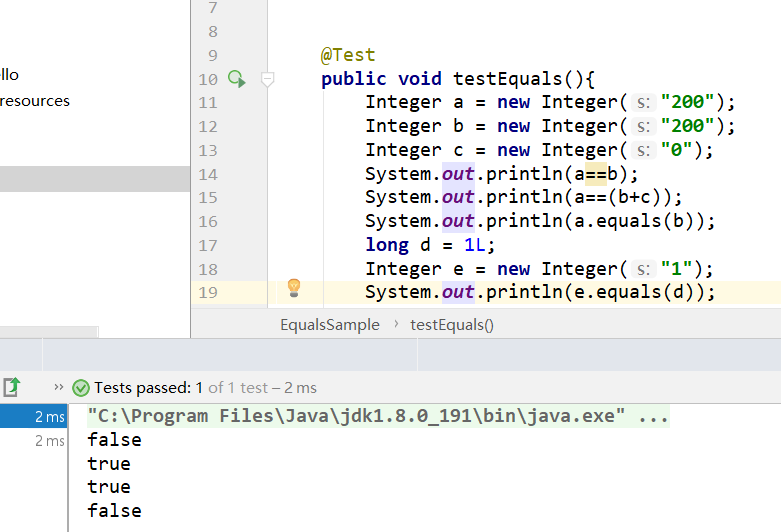
Task: Click line number 19 in gutter
Action: coord(208,292)
